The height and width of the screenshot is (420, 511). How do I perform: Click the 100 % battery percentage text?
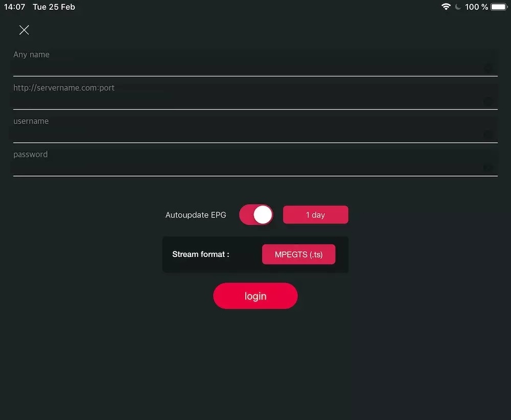click(476, 7)
